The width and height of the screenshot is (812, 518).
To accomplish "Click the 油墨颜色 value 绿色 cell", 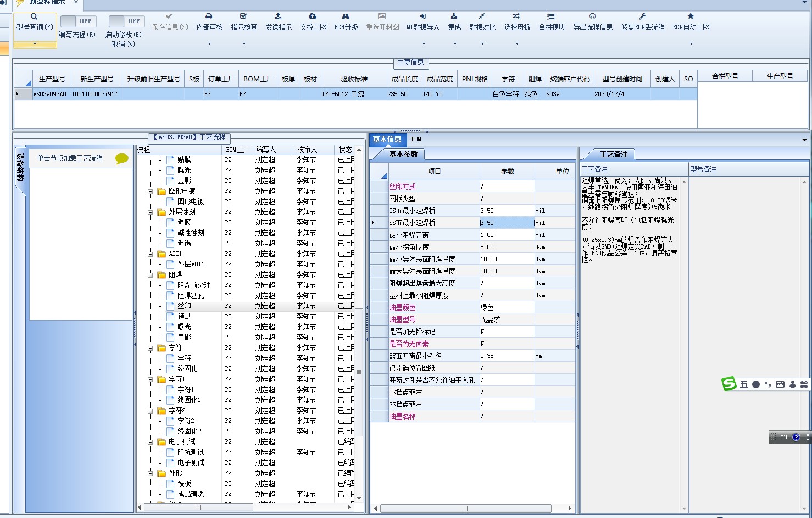I will point(507,307).
